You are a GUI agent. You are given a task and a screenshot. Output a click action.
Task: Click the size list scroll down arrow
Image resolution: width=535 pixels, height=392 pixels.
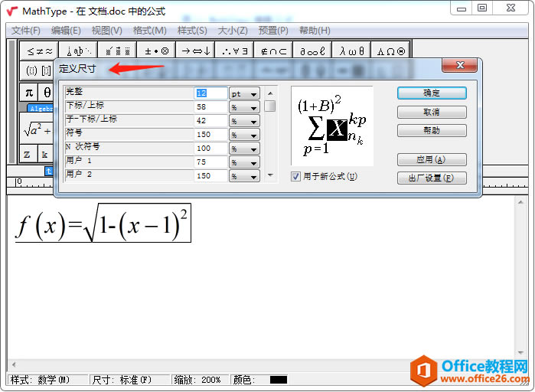click(x=270, y=175)
